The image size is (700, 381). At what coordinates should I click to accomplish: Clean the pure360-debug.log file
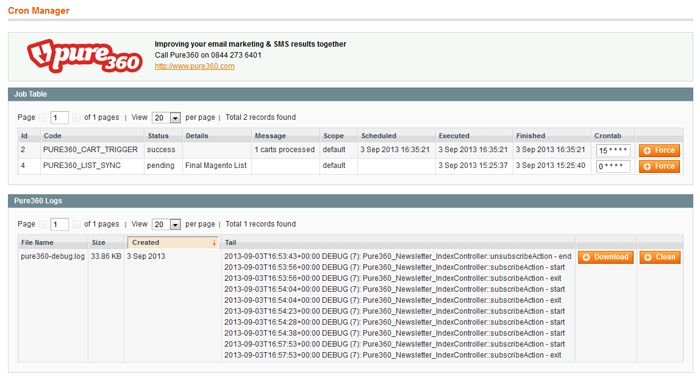pos(660,257)
